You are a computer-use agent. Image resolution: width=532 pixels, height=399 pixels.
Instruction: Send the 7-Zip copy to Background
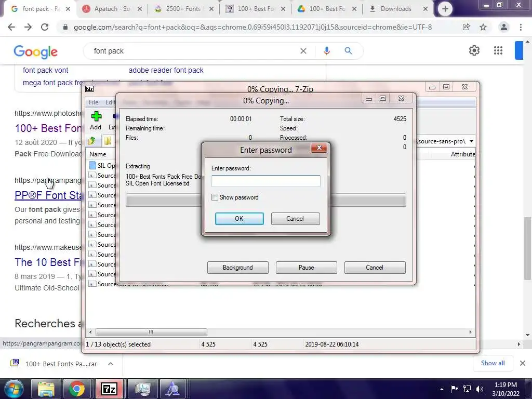237,268
